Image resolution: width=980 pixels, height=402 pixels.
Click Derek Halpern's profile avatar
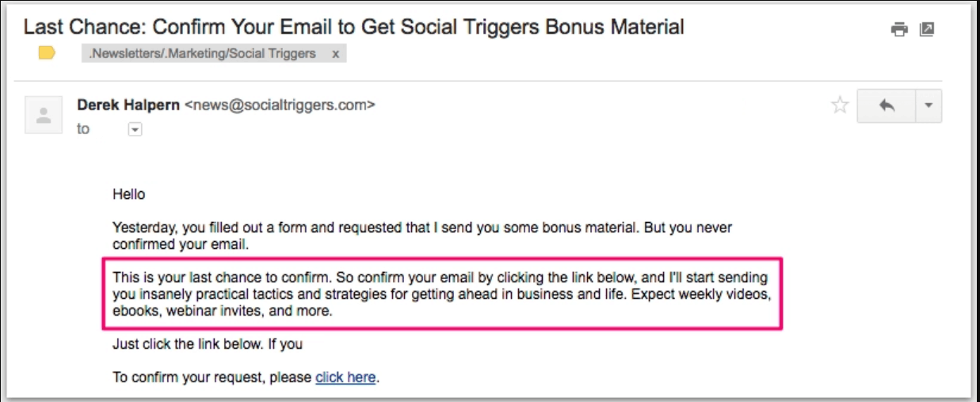click(x=44, y=114)
